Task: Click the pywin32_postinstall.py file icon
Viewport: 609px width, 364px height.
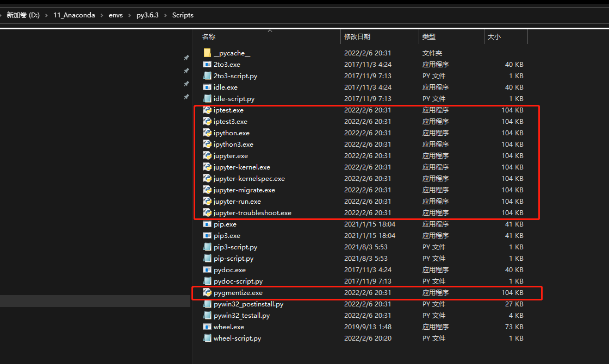Action: click(x=207, y=304)
